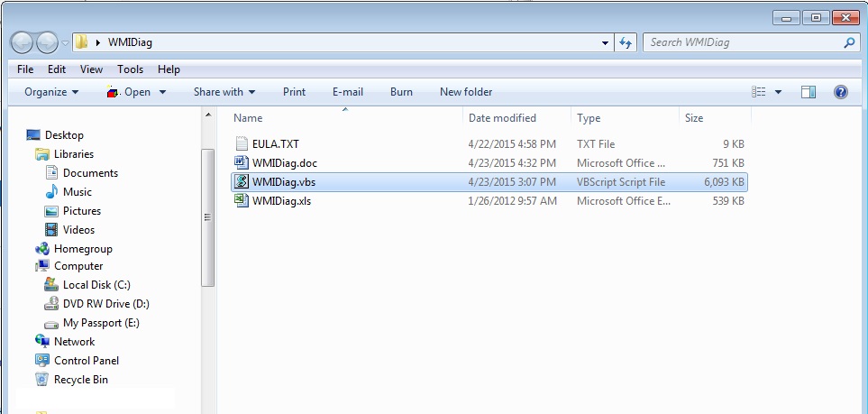The image size is (868, 414).
Task: Open Control Panel from navigation pane
Action: click(x=87, y=360)
